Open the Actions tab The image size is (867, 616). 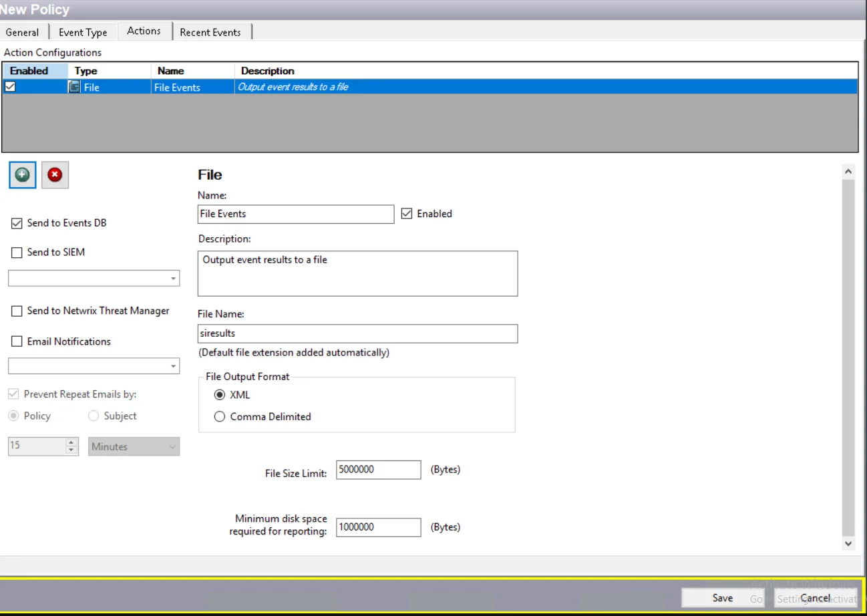click(x=144, y=31)
